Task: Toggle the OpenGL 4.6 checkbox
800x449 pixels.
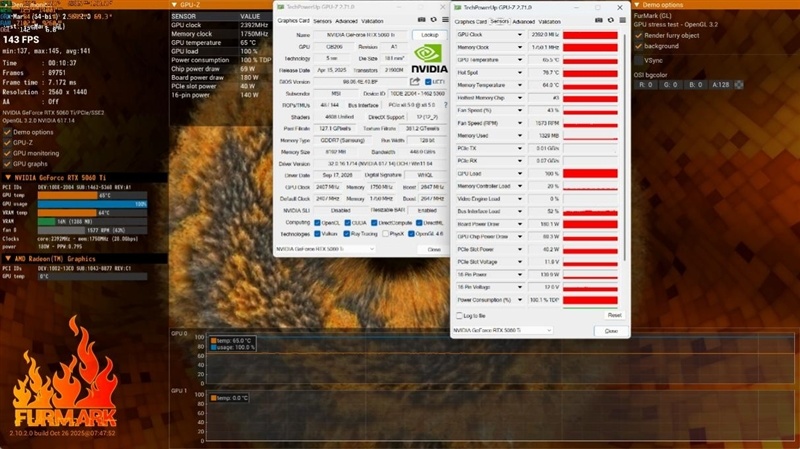Action: pyautogui.click(x=411, y=234)
